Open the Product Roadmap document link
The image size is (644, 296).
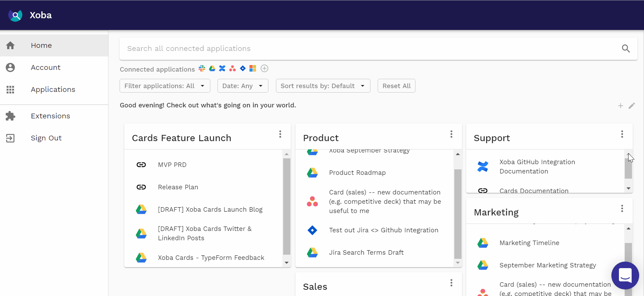(x=357, y=173)
